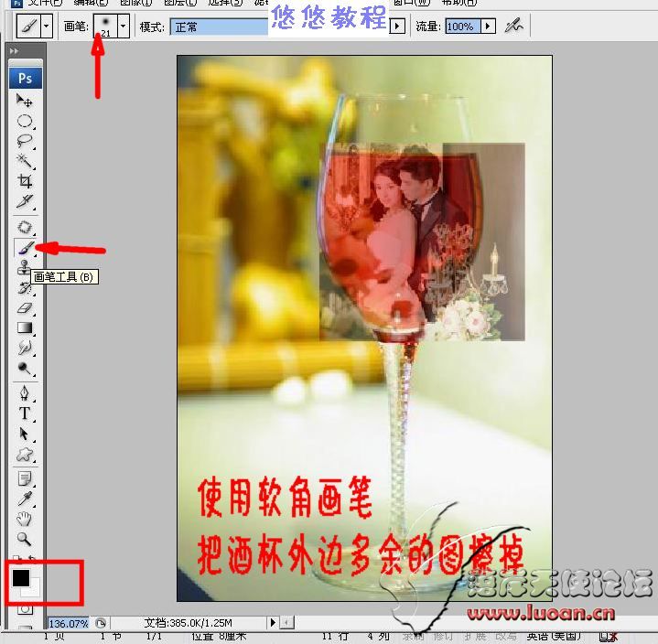This screenshot has height=644, width=658.
Task: Click the Ps logo atop the toolbox
Action: pyautogui.click(x=26, y=79)
